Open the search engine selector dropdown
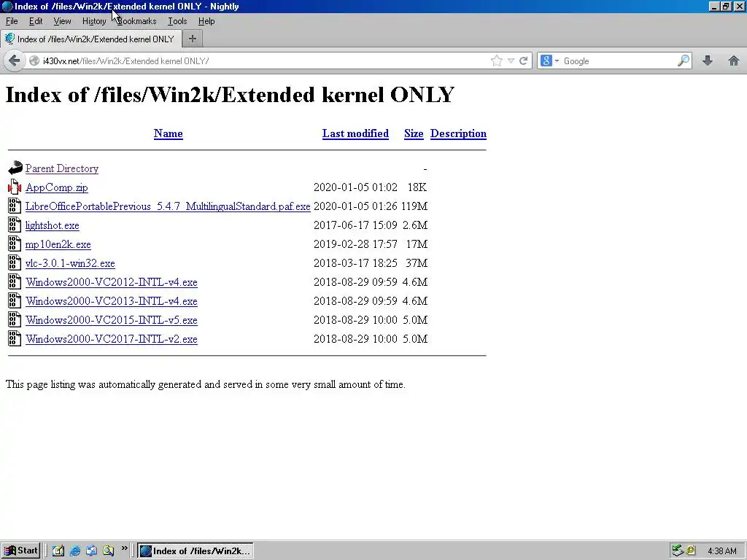The width and height of the screenshot is (747, 560). click(557, 61)
